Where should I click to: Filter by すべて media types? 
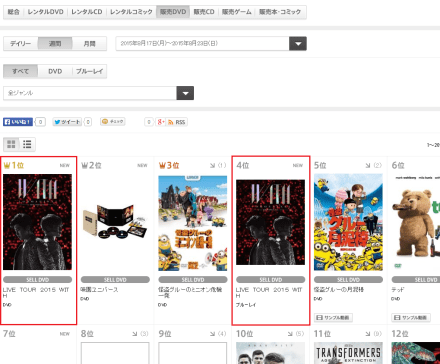point(21,71)
